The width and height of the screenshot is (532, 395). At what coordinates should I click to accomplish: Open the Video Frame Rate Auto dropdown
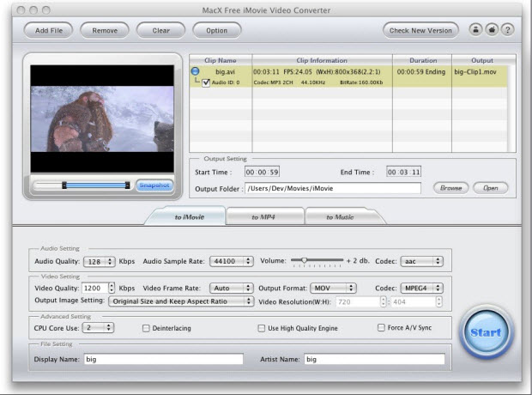[x=232, y=288]
